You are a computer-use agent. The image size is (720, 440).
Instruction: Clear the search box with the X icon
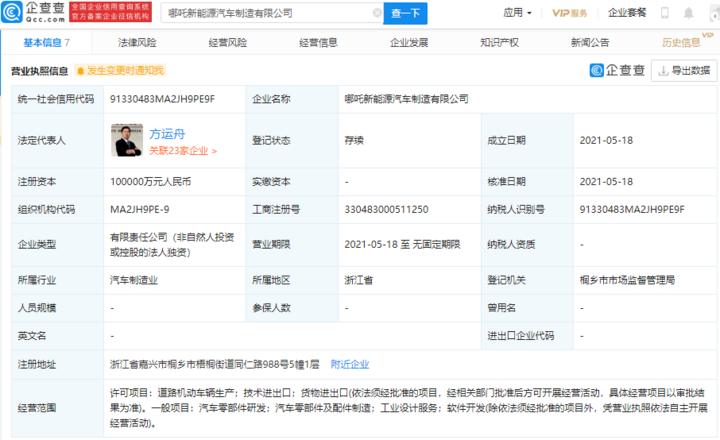coord(376,14)
